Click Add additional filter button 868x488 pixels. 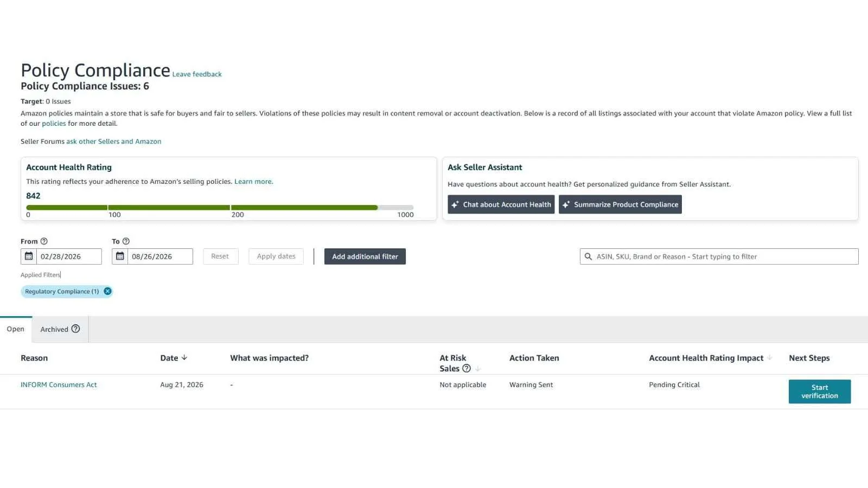(x=365, y=256)
